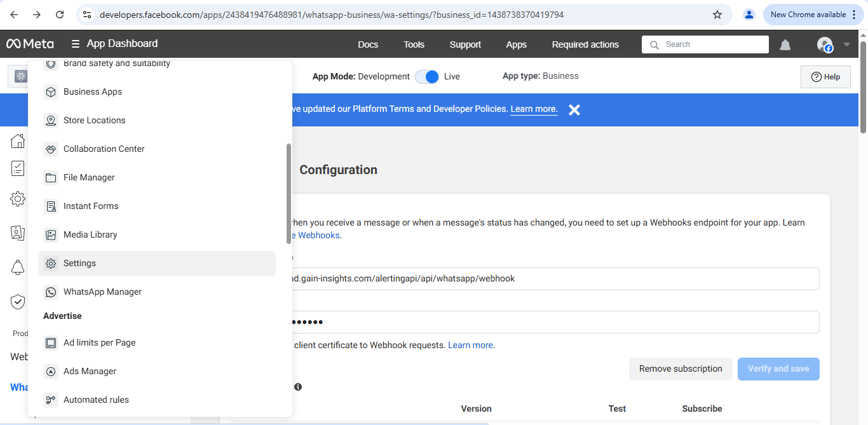
Task: Open the sidebar settings gear icon
Action: pyautogui.click(x=17, y=198)
